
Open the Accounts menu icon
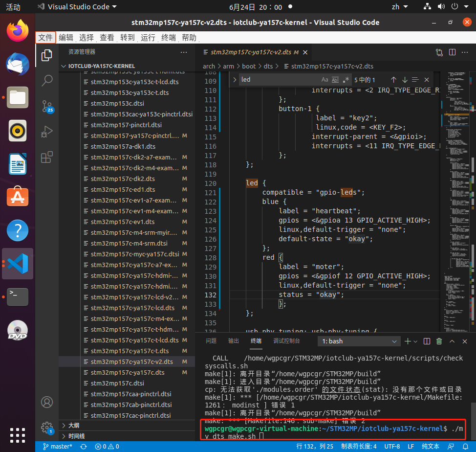47,402
